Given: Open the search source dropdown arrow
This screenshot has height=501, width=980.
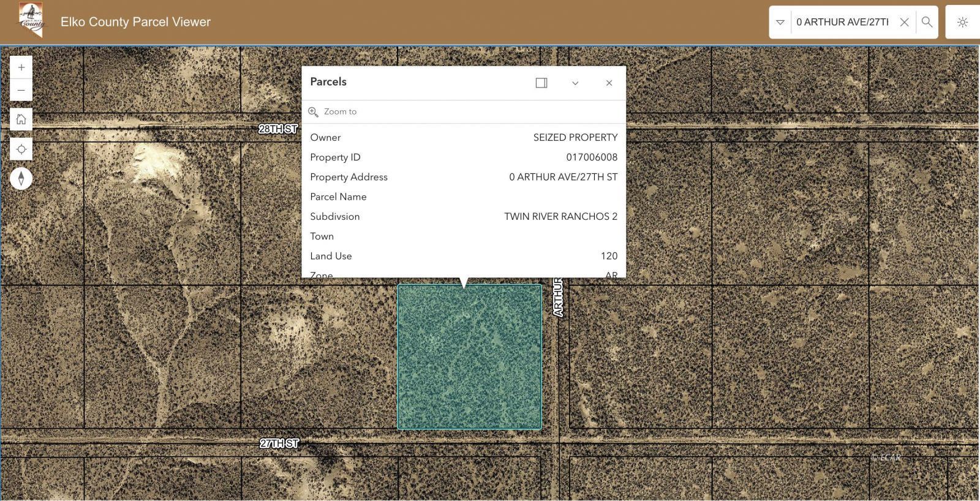Looking at the screenshot, I should click(x=780, y=22).
